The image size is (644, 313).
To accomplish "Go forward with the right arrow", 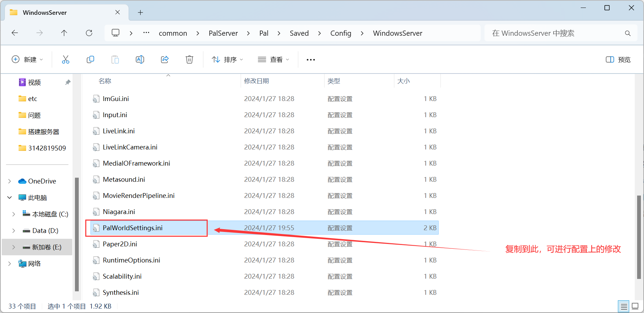I will tap(40, 33).
